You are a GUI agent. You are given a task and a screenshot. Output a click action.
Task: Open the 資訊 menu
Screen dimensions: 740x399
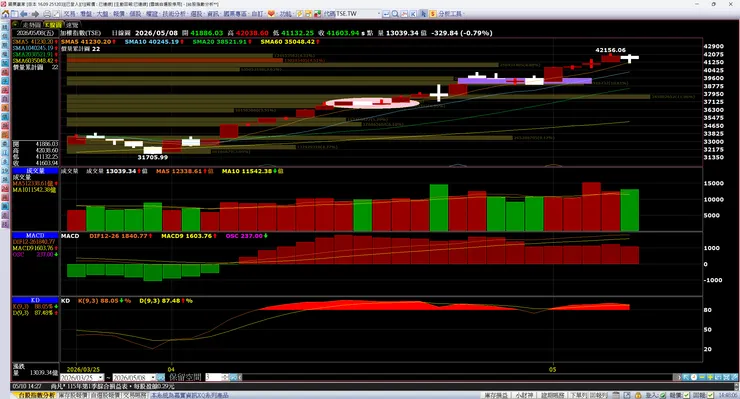point(213,14)
